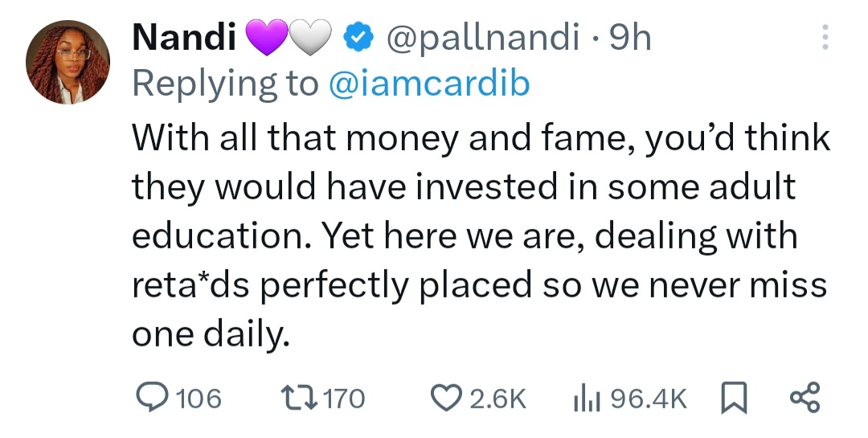Open Nandi's profile picture
The height and width of the screenshot is (438, 868).
pyautogui.click(x=68, y=63)
